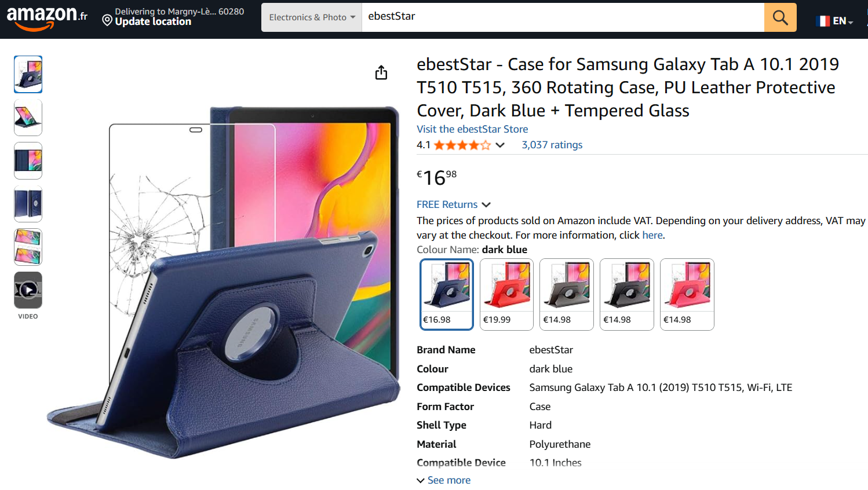The height and width of the screenshot is (490, 868).
Task: Click the location pin next to Update location
Action: 107,20
